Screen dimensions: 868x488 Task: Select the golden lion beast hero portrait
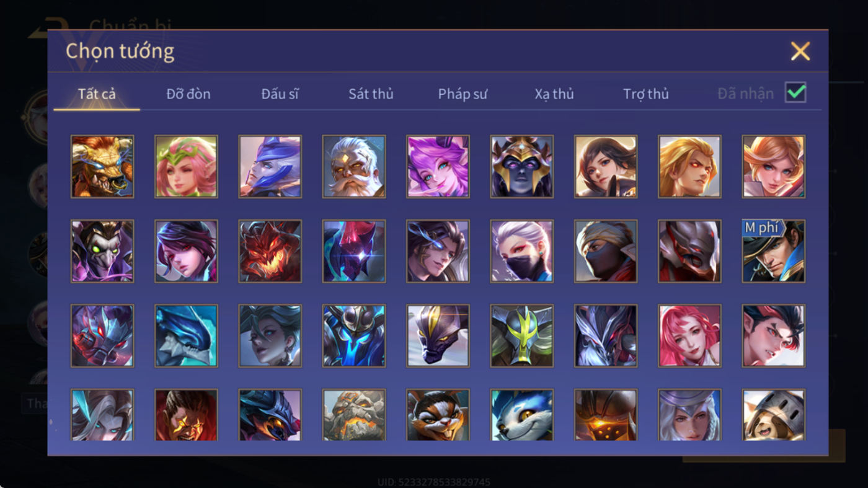point(102,167)
